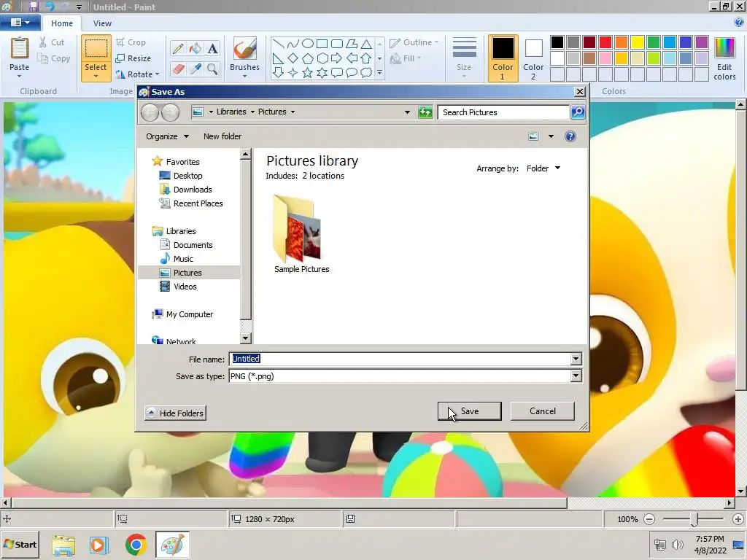This screenshot has width=747, height=560.
Task: Click Zoom out minus button in status bar
Action: point(649,519)
